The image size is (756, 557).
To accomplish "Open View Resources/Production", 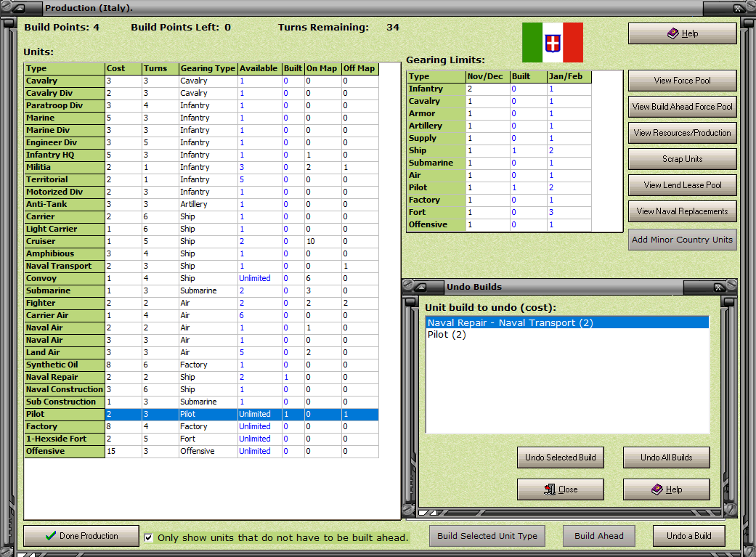I will point(682,133).
